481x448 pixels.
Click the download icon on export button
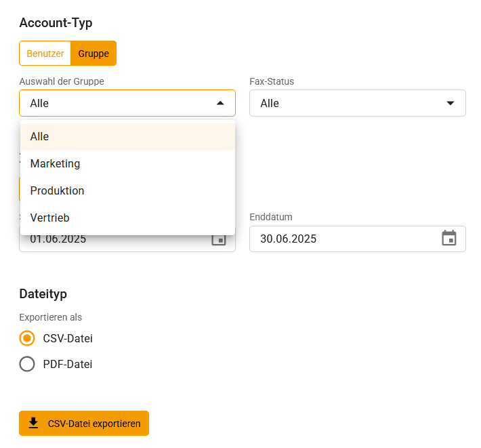pos(33,424)
